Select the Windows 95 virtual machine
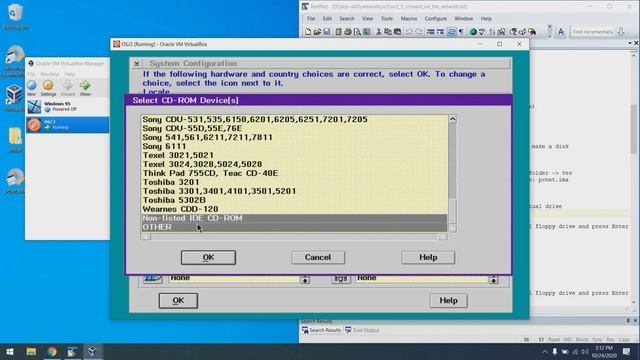This screenshot has height=360, width=640. pyautogui.click(x=67, y=107)
